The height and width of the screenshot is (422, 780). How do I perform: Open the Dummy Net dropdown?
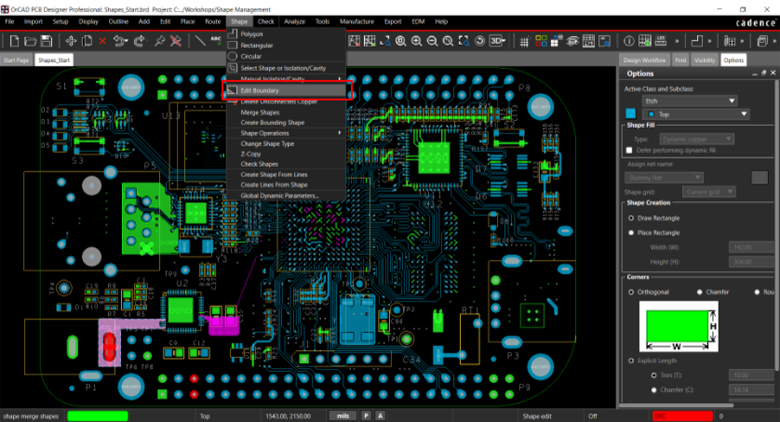[x=664, y=178]
